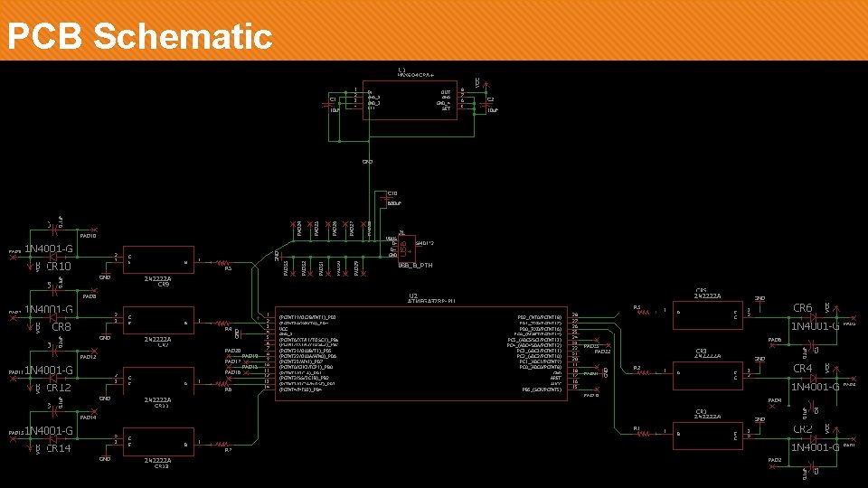Select the U1 voltage regulator chip body
Viewport: 868px width, 488px height.
click(x=410, y=99)
